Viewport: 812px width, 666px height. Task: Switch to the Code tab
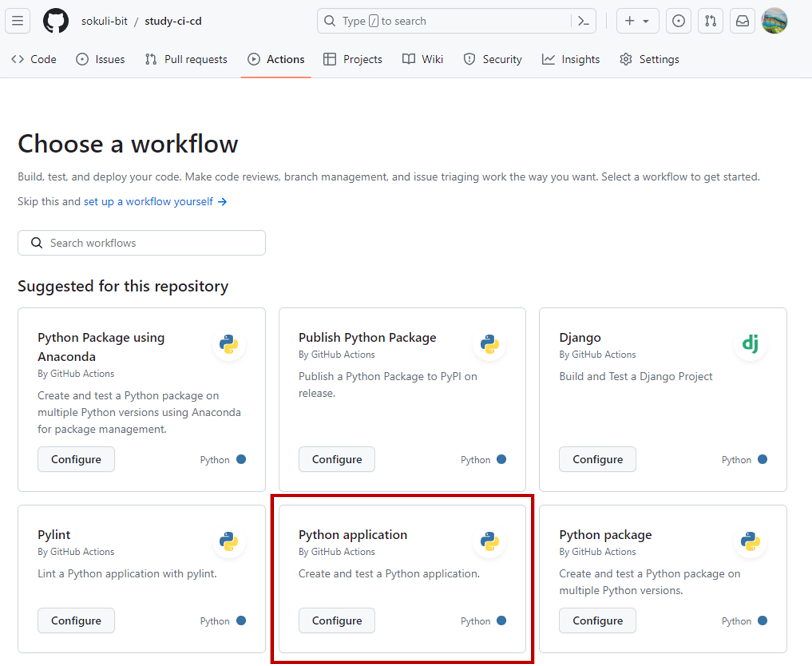(34, 59)
